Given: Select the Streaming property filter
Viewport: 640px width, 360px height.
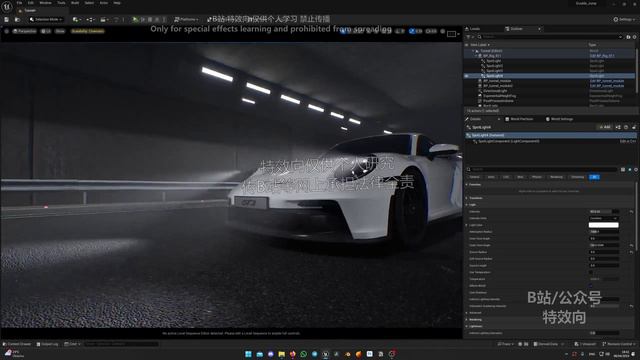Looking at the screenshot, I should coord(577,177).
